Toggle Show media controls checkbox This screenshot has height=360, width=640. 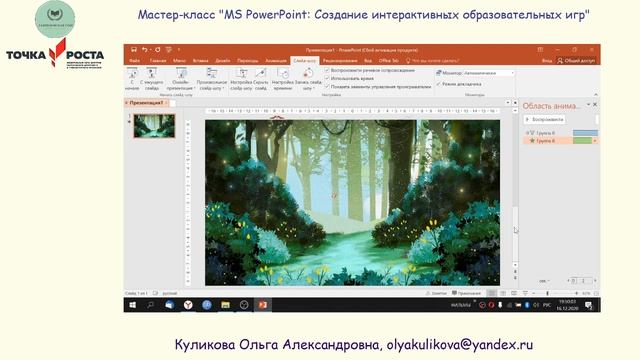coord(327,87)
